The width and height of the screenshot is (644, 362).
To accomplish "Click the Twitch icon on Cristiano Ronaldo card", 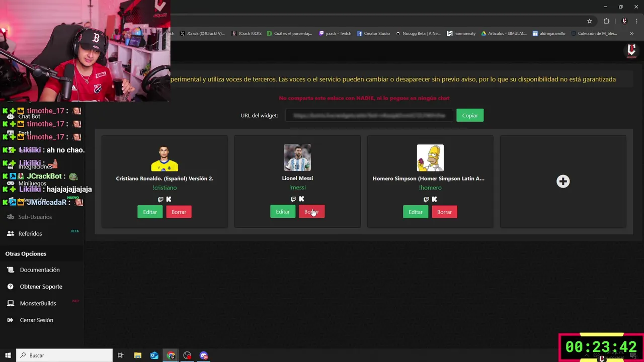I will click(160, 199).
